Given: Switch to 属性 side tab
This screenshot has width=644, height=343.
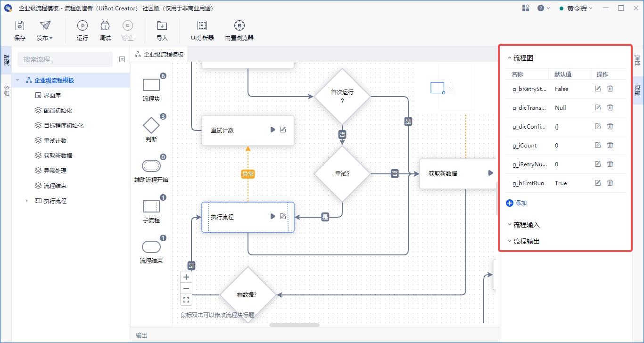Looking at the screenshot, I should point(637,60).
